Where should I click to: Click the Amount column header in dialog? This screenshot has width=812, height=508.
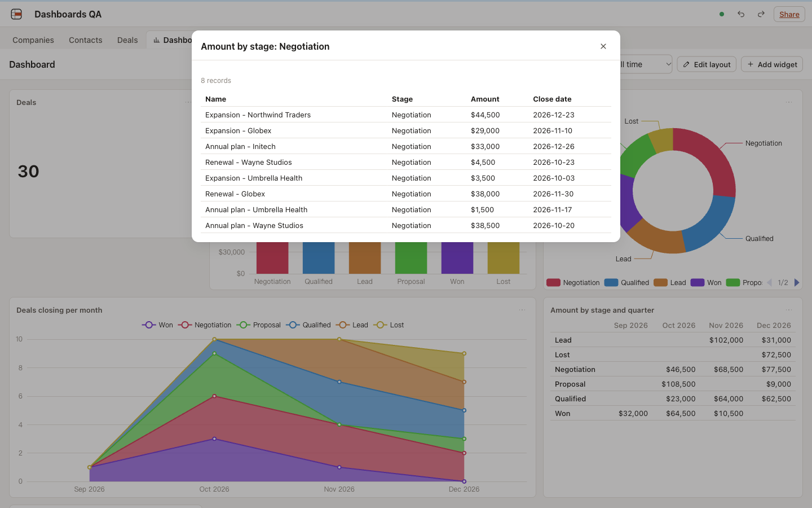coord(485,99)
